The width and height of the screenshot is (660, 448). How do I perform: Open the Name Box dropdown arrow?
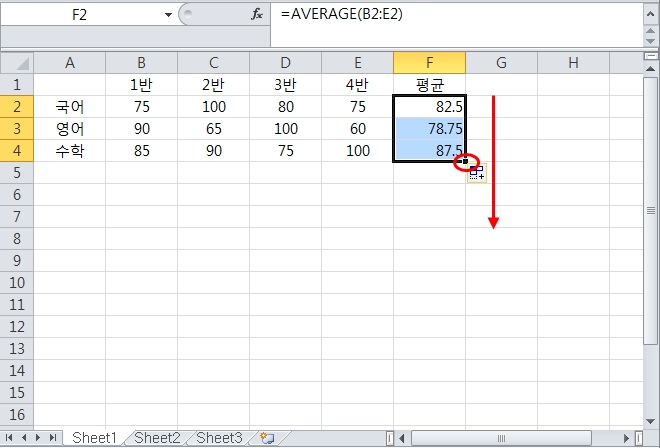click(x=168, y=15)
